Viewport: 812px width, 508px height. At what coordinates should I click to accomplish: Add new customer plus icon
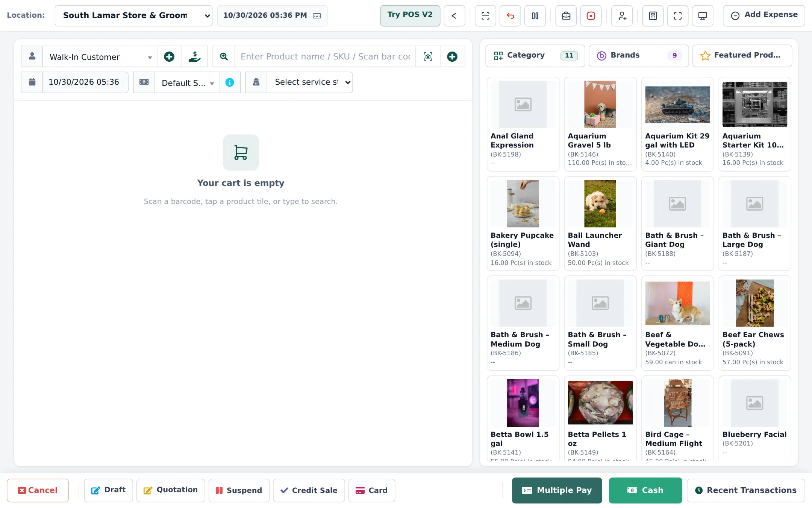(169, 56)
